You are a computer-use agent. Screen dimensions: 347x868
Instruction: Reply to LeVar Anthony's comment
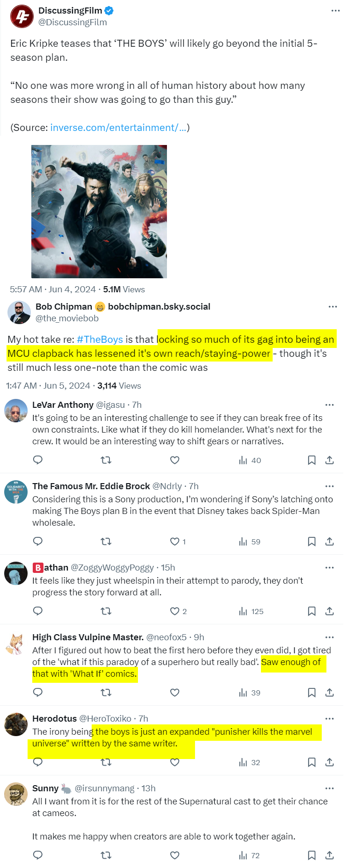[x=38, y=460]
